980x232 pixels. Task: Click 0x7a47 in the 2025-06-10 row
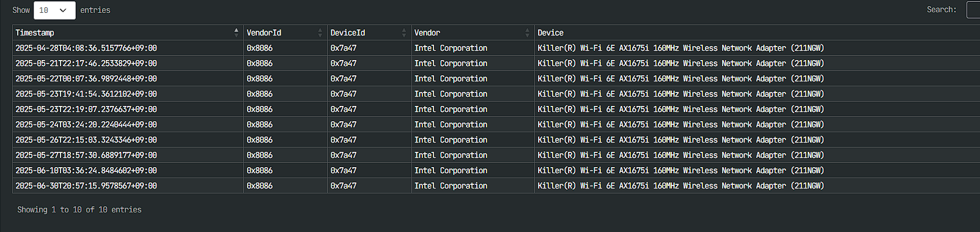344,170
